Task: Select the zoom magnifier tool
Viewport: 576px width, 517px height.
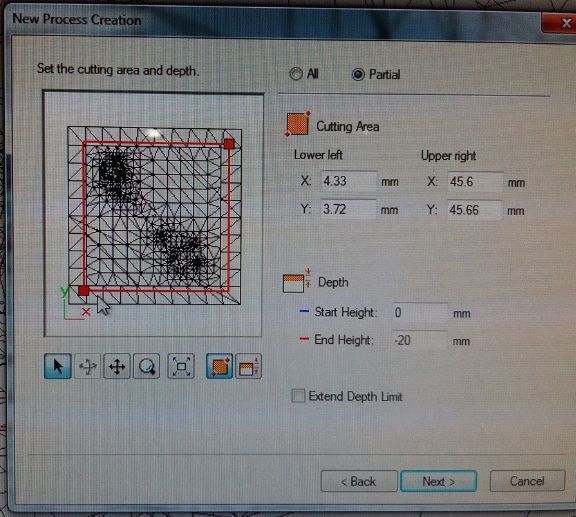Action: [x=147, y=366]
